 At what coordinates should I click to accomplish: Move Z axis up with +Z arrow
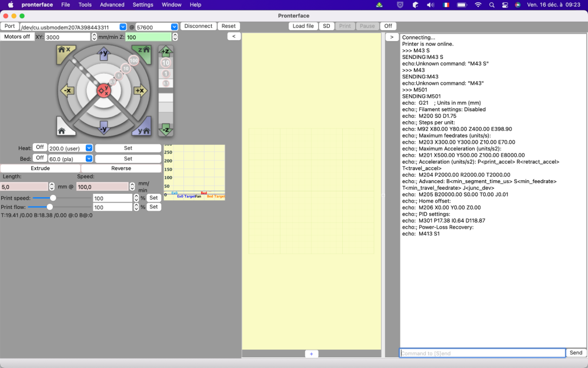(x=166, y=51)
